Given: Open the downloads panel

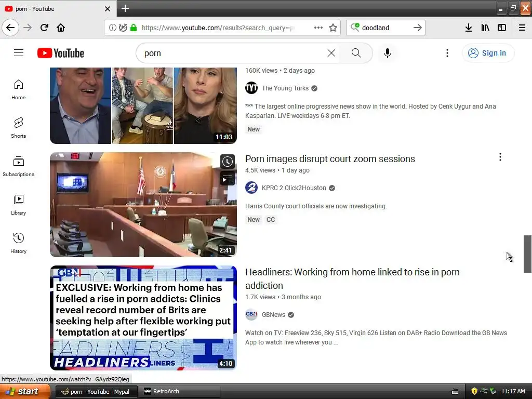Looking at the screenshot, I should pyautogui.click(x=469, y=28).
